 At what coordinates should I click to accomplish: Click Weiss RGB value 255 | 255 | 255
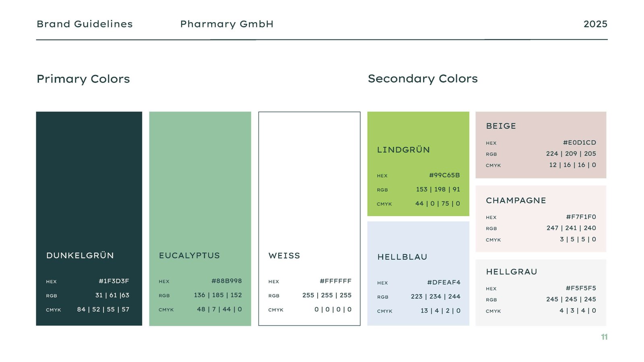pyautogui.click(x=327, y=295)
